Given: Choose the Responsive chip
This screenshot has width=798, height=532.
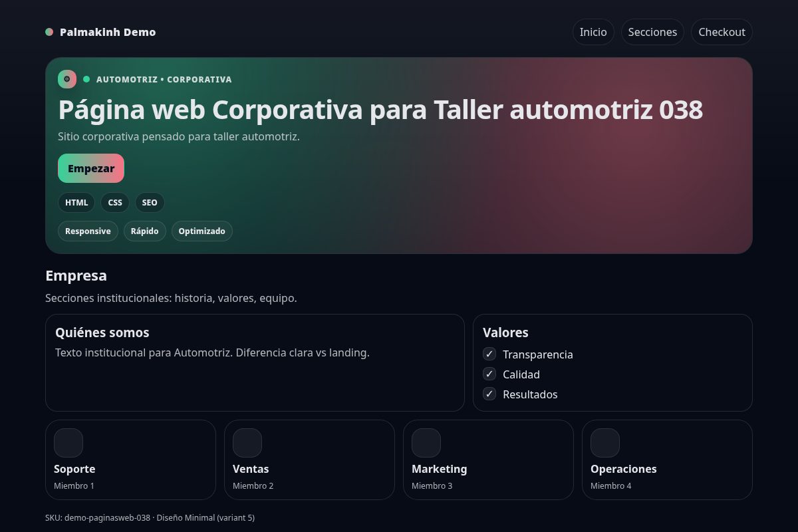Looking at the screenshot, I should tap(88, 231).
